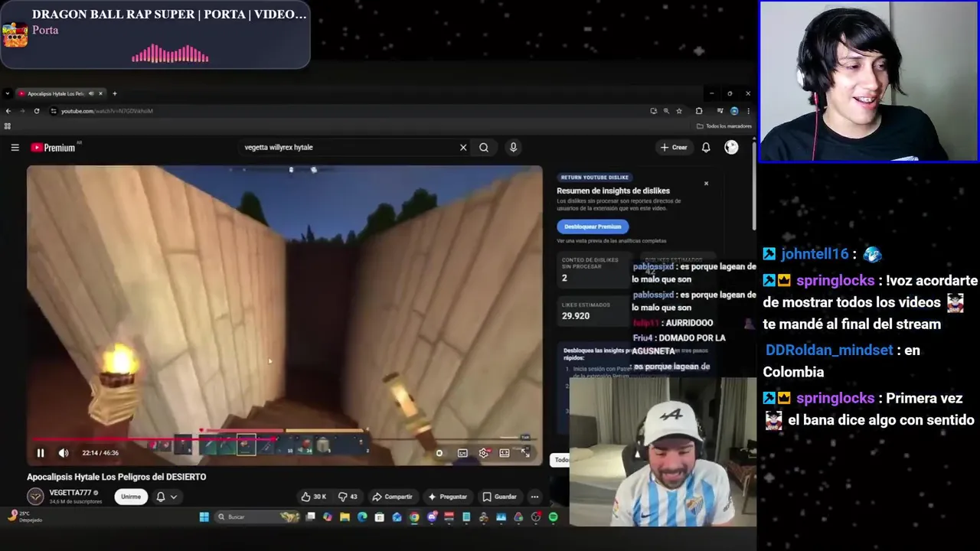This screenshot has height=551, width=980.
Task: Open the tab search dropdown arrow
Action: pyautogui.click(x=7, y=93)
